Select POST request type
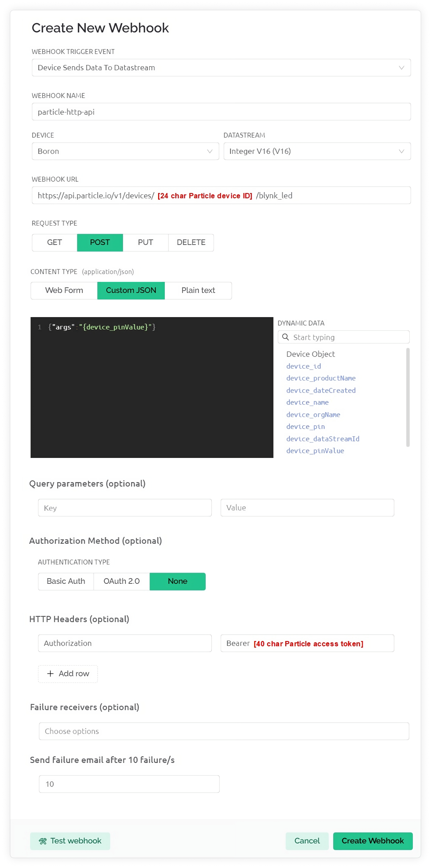The height and width of the screenshot is (868, 431). [x=100, y=242]
